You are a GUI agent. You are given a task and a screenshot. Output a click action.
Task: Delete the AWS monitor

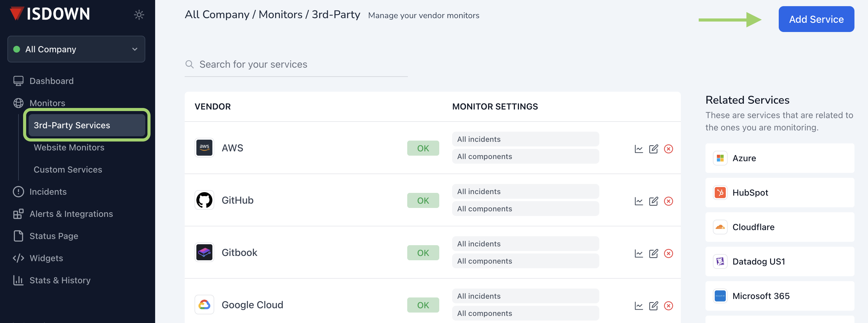668,149
